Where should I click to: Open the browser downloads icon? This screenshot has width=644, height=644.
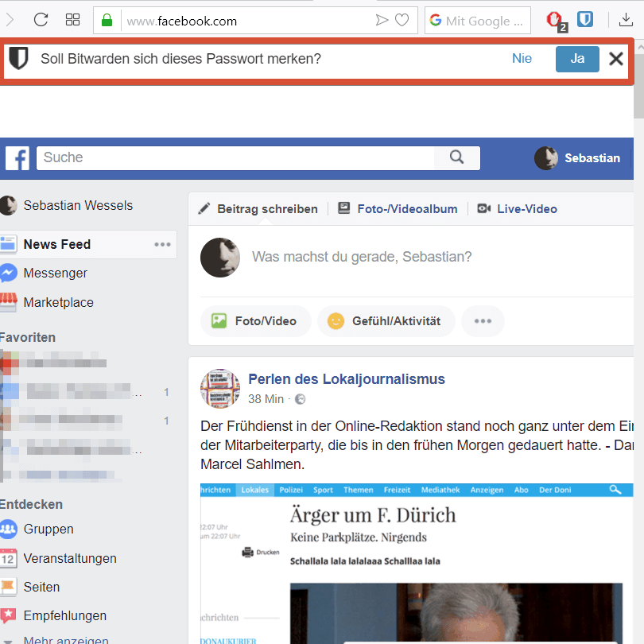click(626, 20)
